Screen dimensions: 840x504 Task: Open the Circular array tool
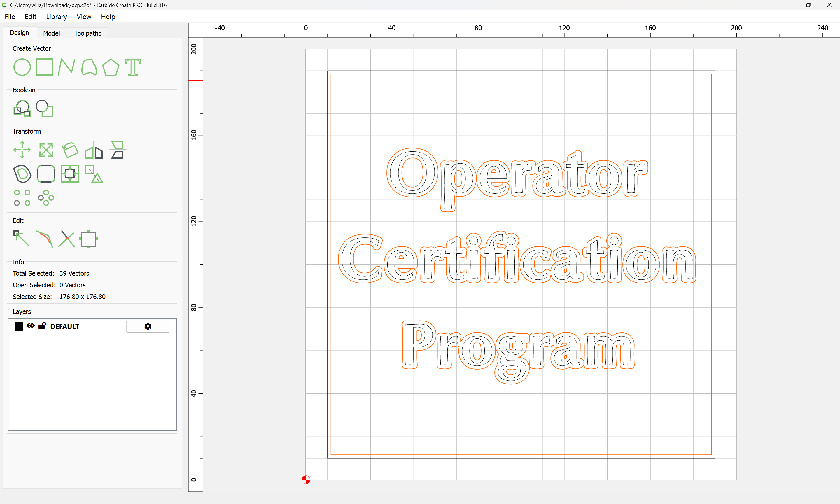(x=46, y=198)
